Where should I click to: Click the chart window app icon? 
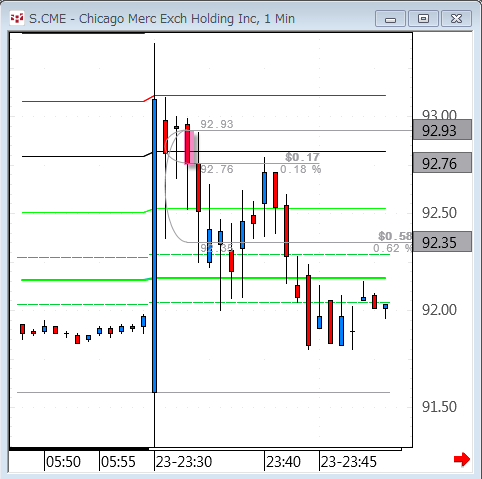coord(17,18)
